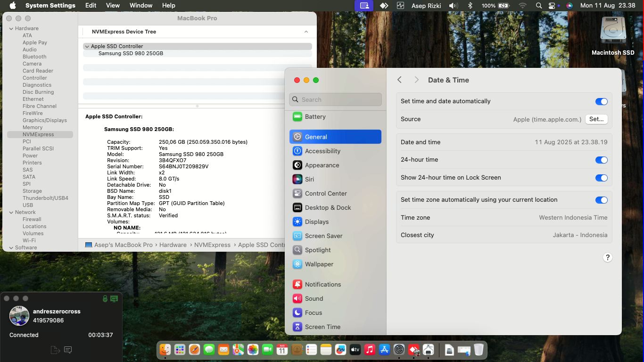Open the Trash in the Dock
The height and width of the screenshot is (362, 644).
tap(479, 350)
